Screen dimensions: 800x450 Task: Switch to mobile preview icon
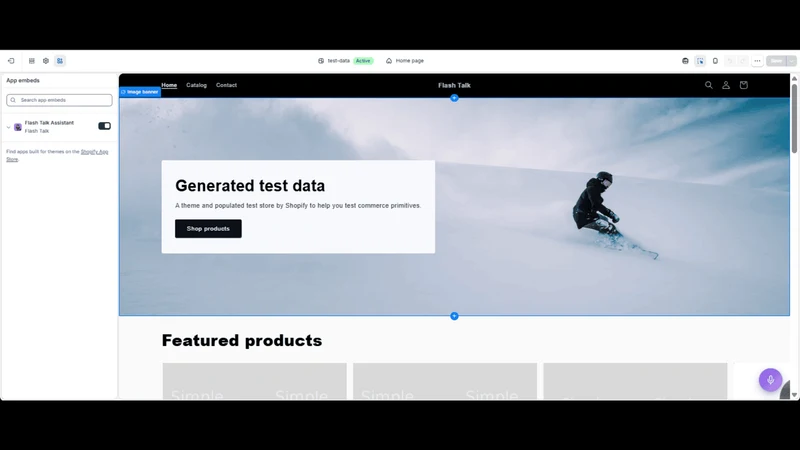(715, 61)
